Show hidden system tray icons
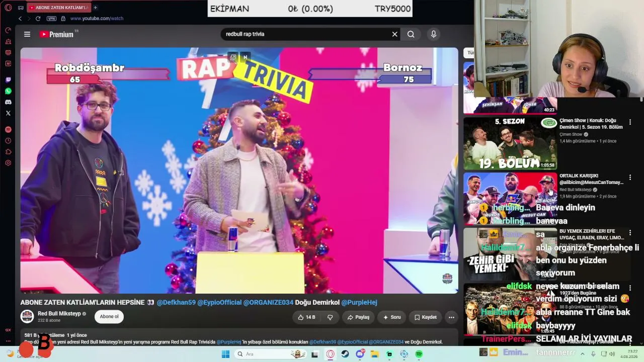The image size is (644, 362). (582, 354)
